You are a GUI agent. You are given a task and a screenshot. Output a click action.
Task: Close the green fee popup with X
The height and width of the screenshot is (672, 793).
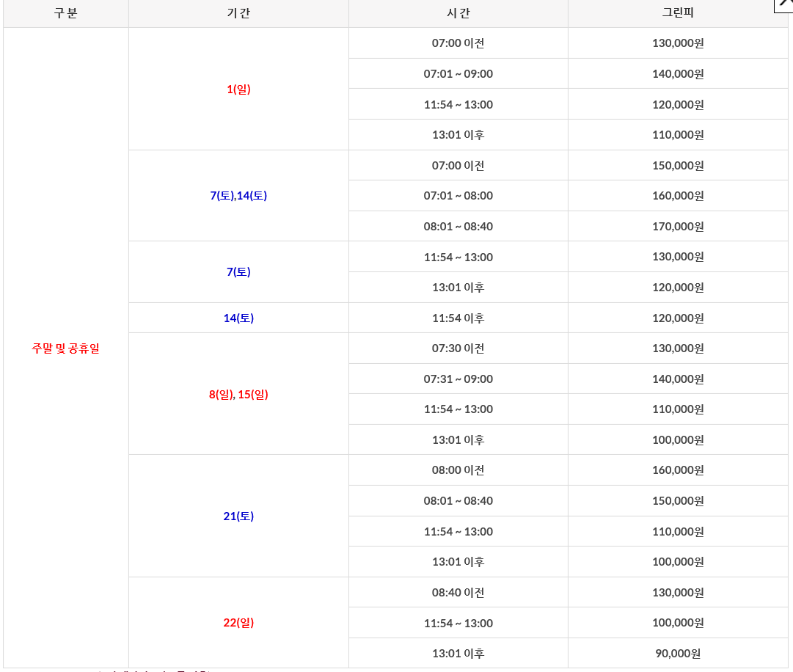(x=784, y=4)
